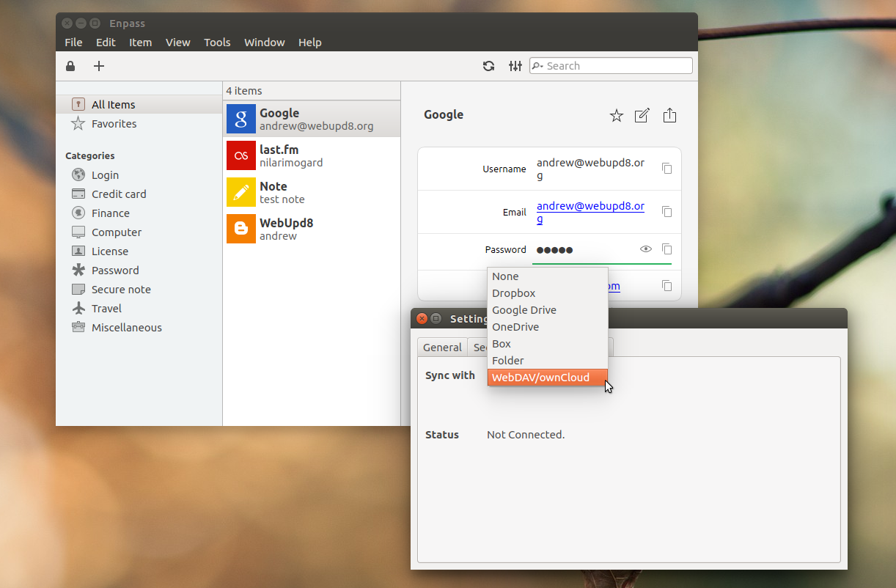Viewport: 896px width, 588px height.
Task: Select Note test note list entry
Action: pos(312,192)
